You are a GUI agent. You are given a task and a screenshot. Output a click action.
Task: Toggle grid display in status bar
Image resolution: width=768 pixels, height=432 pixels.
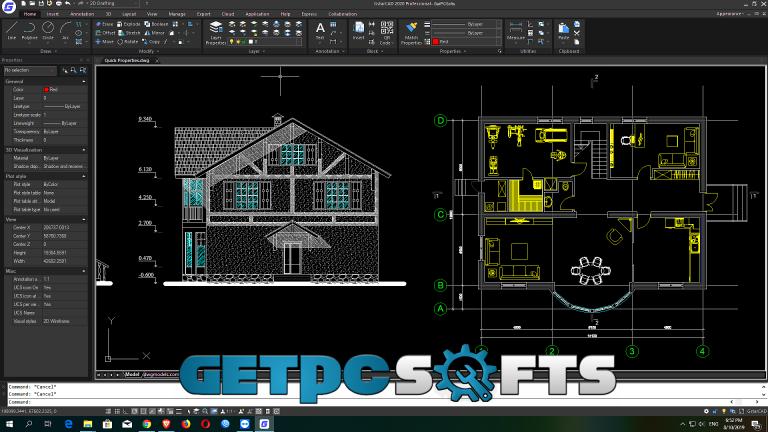click(x=117, y=411)
